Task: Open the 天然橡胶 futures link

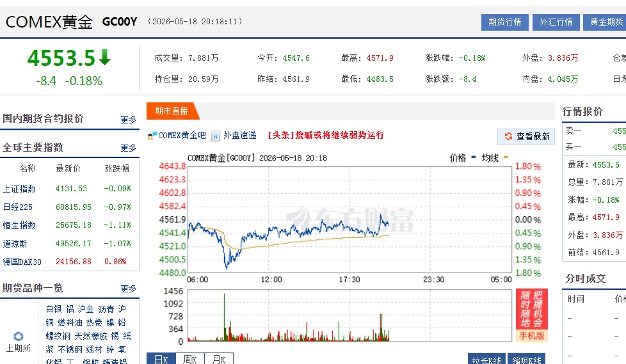Action: [x=91, y=336]
